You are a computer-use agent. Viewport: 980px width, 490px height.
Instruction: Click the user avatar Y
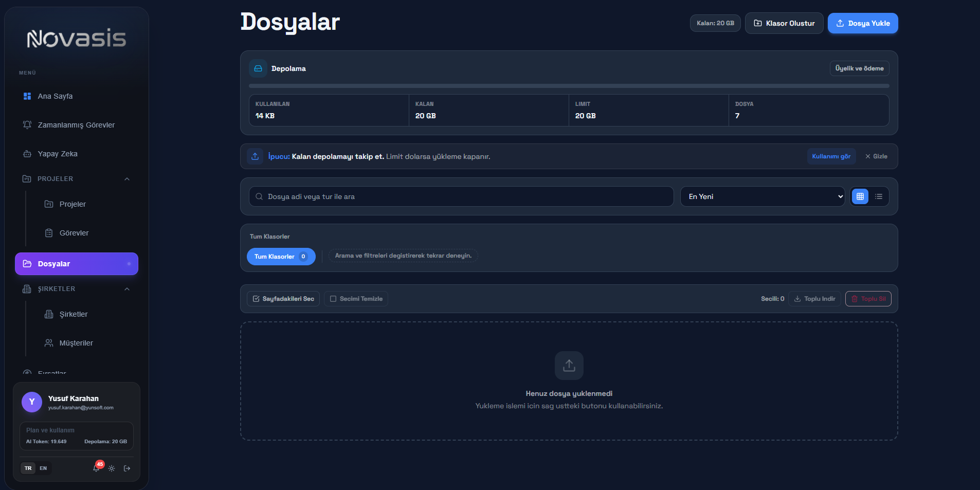(32, 402)
